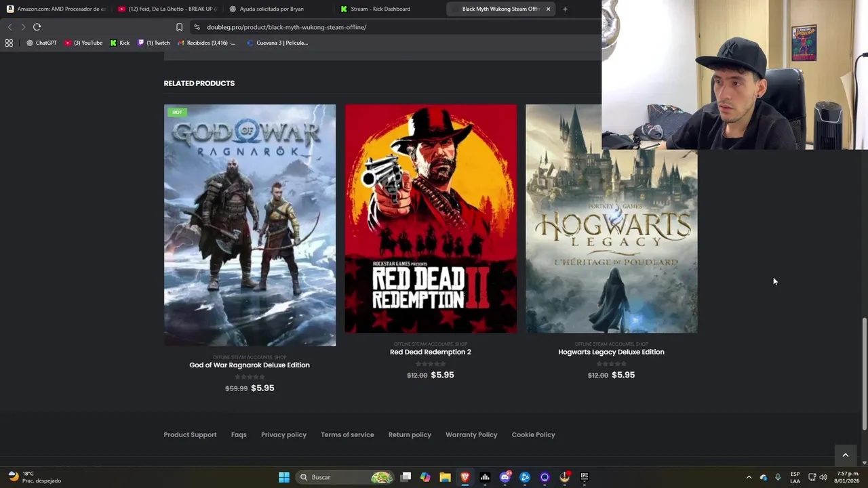Open Red Dead Redemption 2 title link
Image resolution: width=868 pixels, height=488 pixels.
coord(431,352)
